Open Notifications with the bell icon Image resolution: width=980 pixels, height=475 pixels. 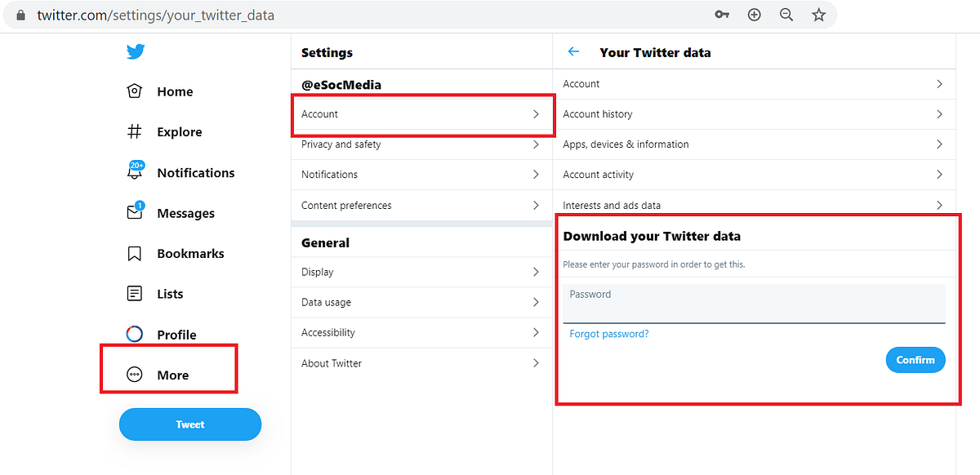[135, 172]
